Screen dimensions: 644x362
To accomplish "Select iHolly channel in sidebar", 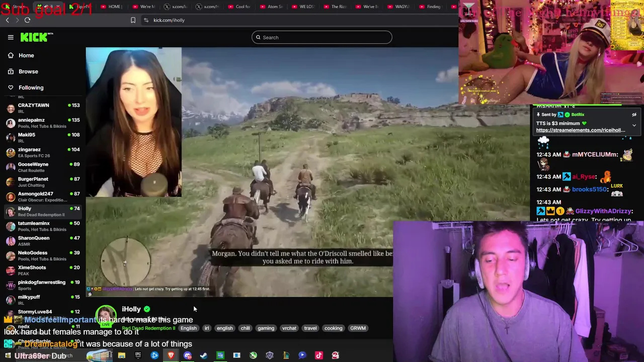I will click(x=43, y=211).
